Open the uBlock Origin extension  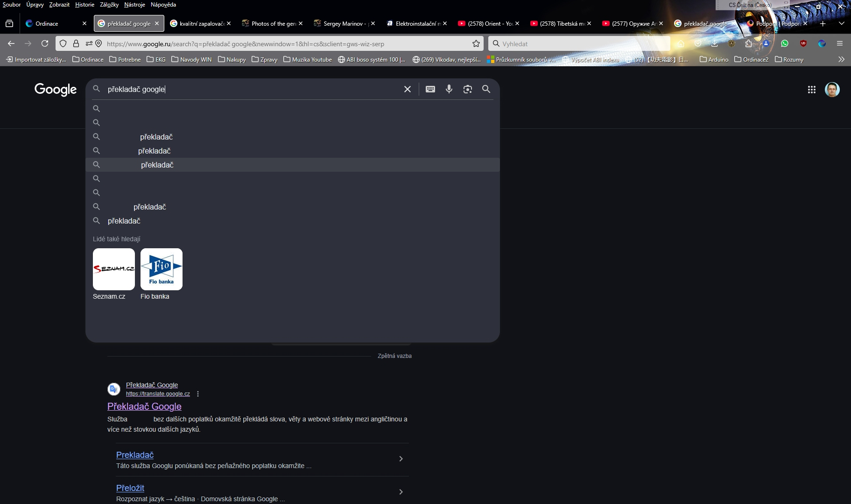point(803,43)
